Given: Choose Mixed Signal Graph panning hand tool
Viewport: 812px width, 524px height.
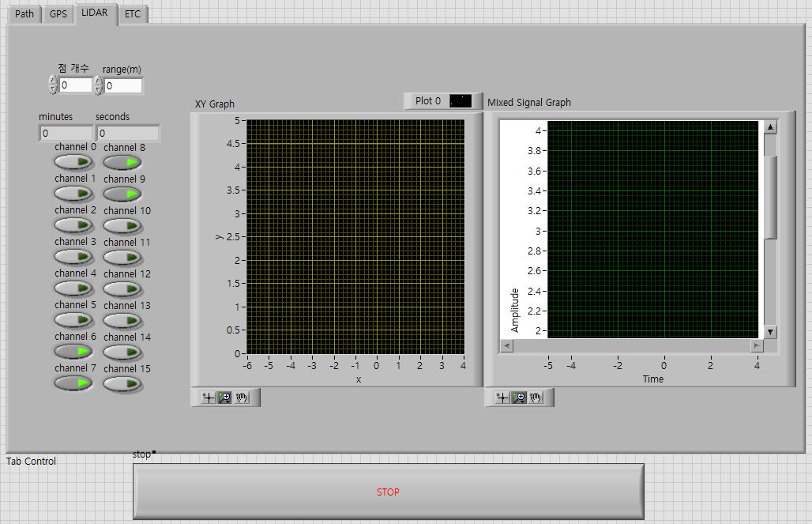Looking at the screenshot, I should click(536, 398).
